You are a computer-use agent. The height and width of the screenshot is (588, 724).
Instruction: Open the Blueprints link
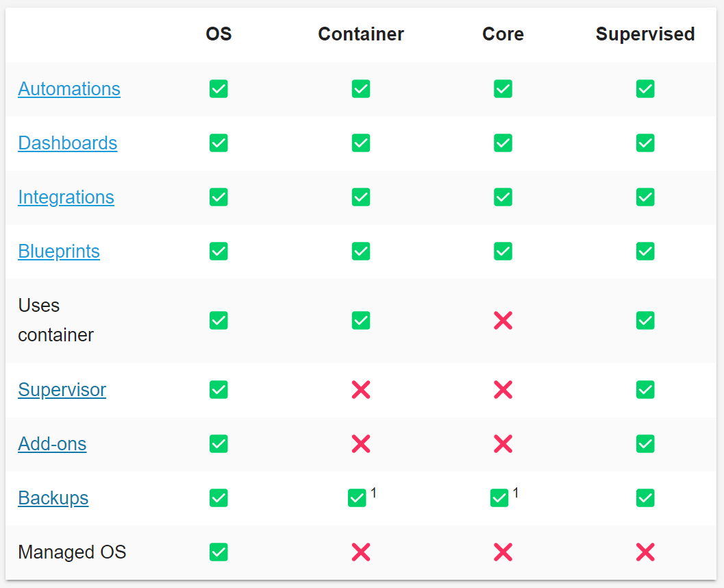[59, 252]
